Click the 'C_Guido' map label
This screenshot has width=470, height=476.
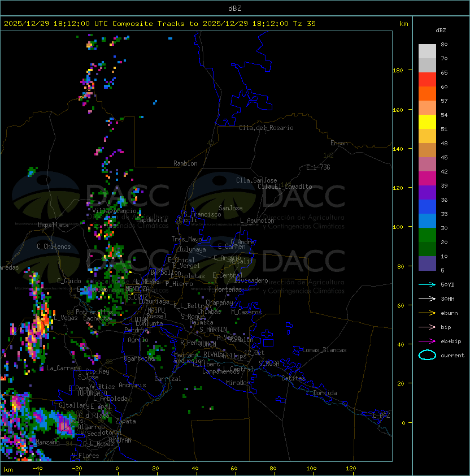pos(69,281)
